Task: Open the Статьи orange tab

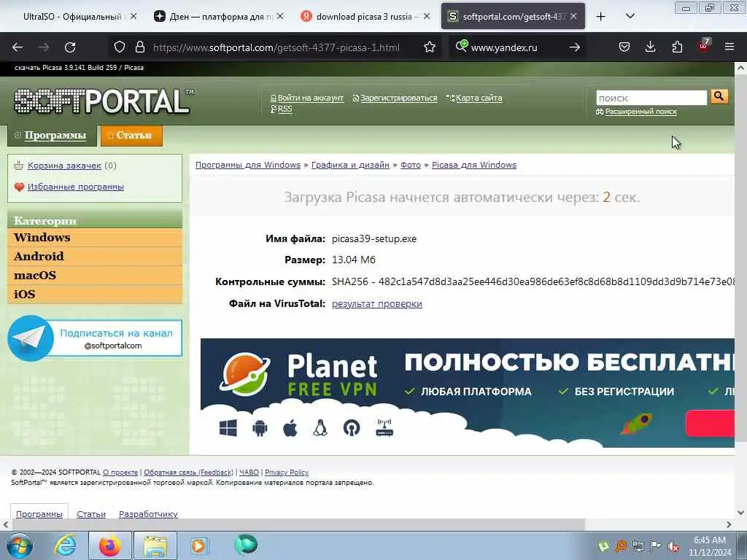Action: [x=131, y=136]
